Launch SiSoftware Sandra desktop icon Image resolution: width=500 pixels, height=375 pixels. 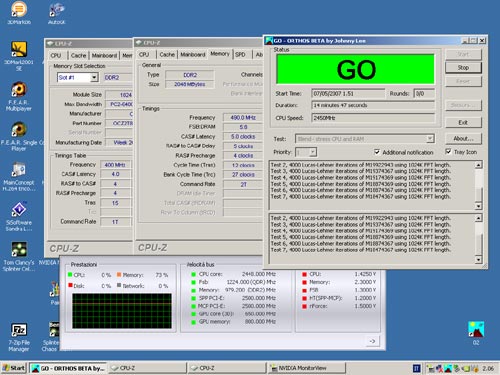point(19,209)
